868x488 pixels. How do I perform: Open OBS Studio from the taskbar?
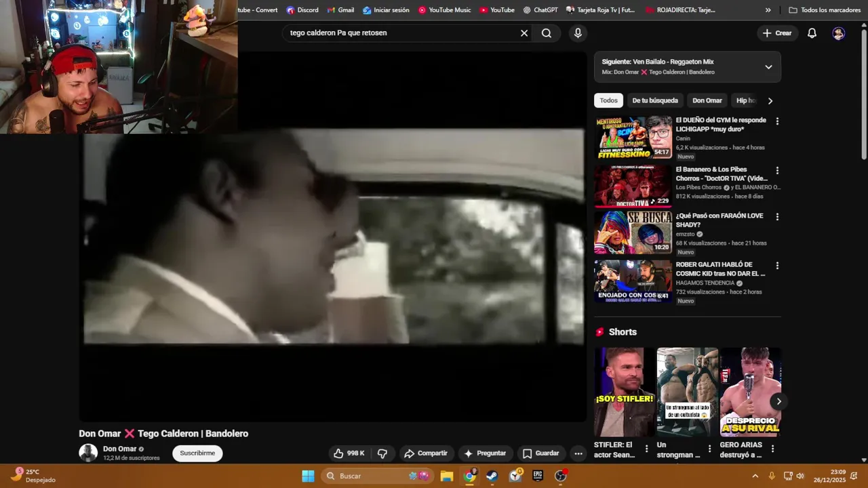pyautogui.click(x=561, y=476)
